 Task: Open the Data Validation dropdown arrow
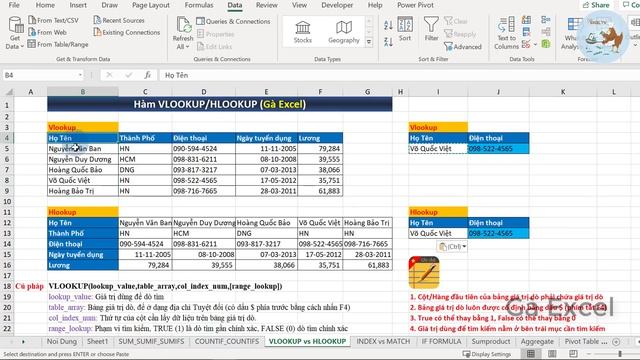[535, 44]
